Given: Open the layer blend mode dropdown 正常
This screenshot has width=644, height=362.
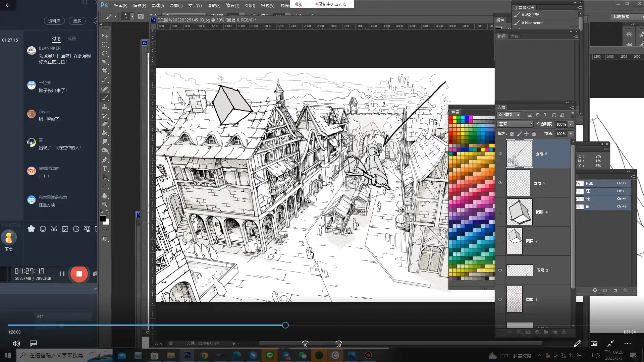Looking at the screenshot, I should coord(515,124).
